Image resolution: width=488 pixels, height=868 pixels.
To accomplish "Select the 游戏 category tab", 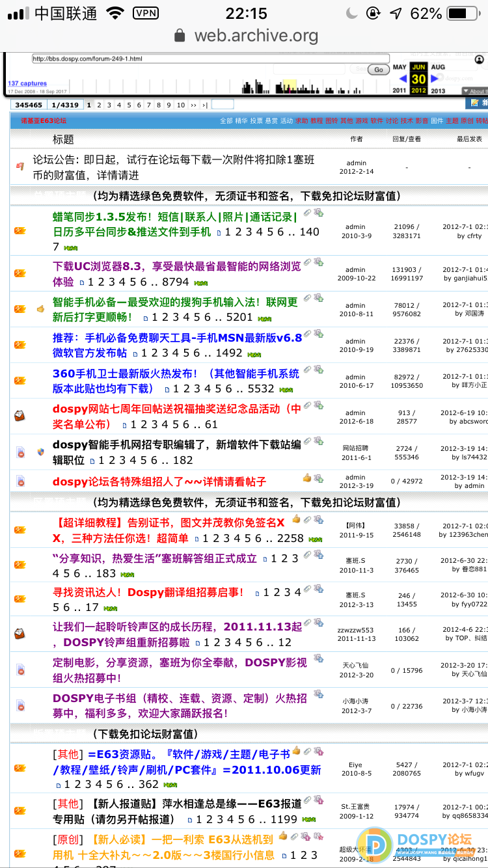I will click(x=362, y=120).
